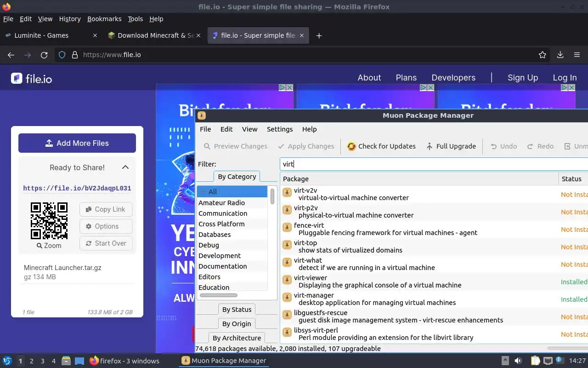Viewport: 588px width, 368px height.
Task: Open the Muon Help menu
Action: click(x=310, y=129)
